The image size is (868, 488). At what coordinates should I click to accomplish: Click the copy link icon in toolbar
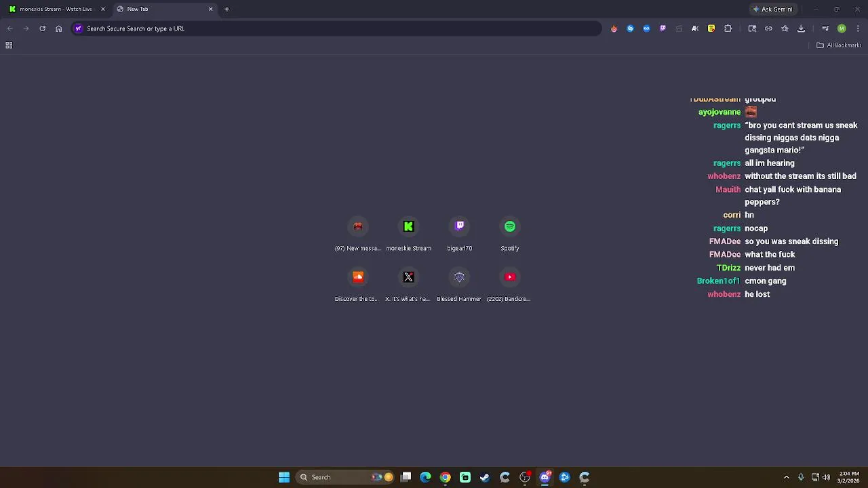768,28
